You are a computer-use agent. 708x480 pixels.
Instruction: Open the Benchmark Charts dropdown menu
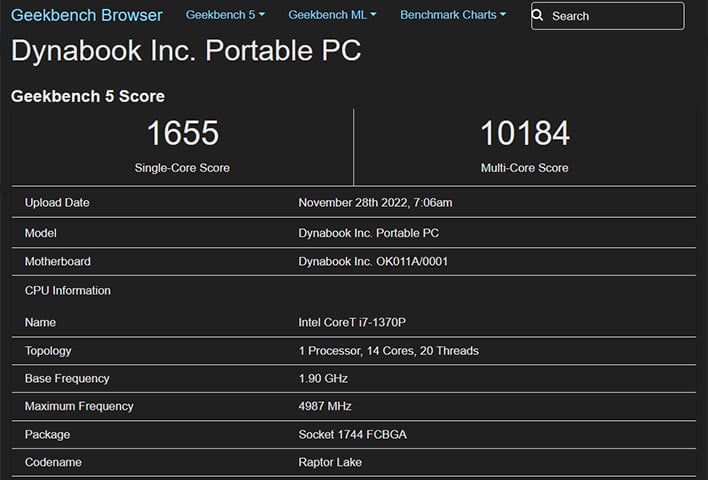(453, 15)
